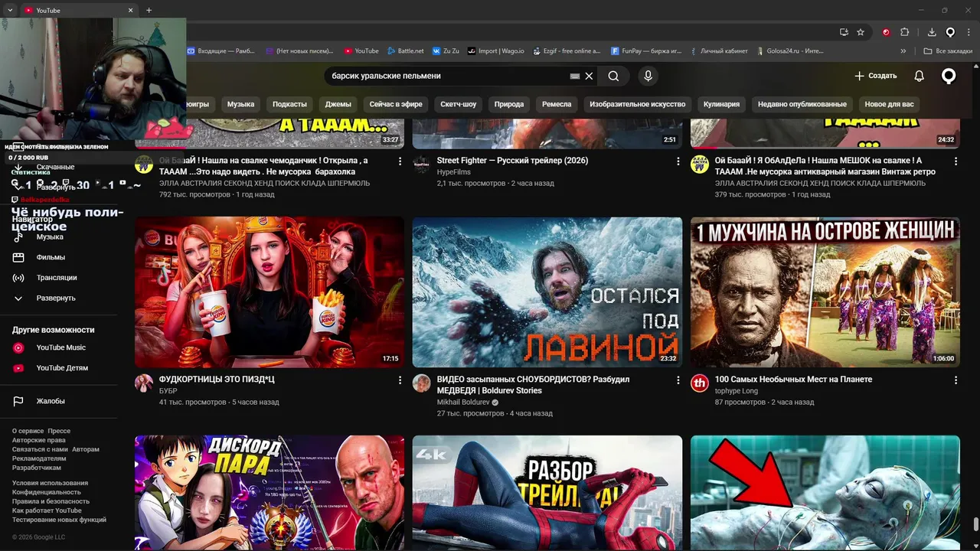Open YouTube Детям from sidebar

62,368
